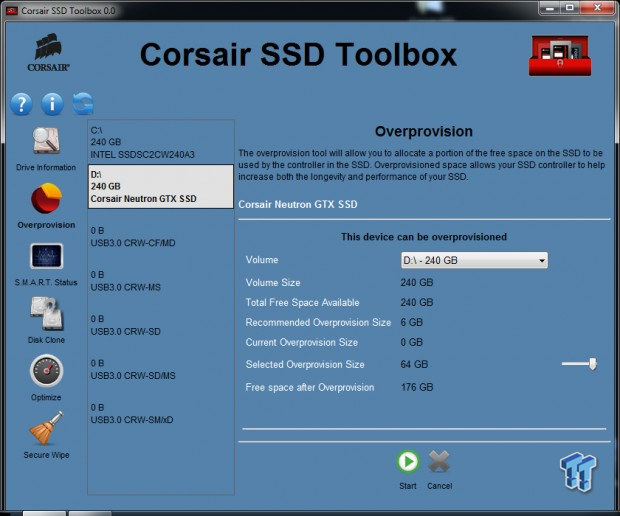This screenshot has height=516, width=620.
Task: Click the Corsair sails logo
Action: click(48, 52)
